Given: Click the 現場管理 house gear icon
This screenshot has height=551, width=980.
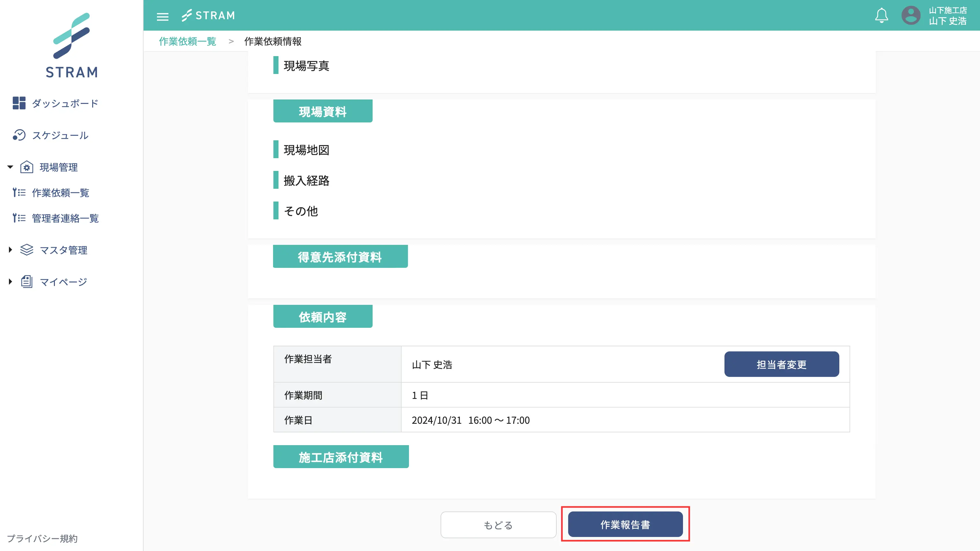Looking at the screenshot, I should point(26,167).
